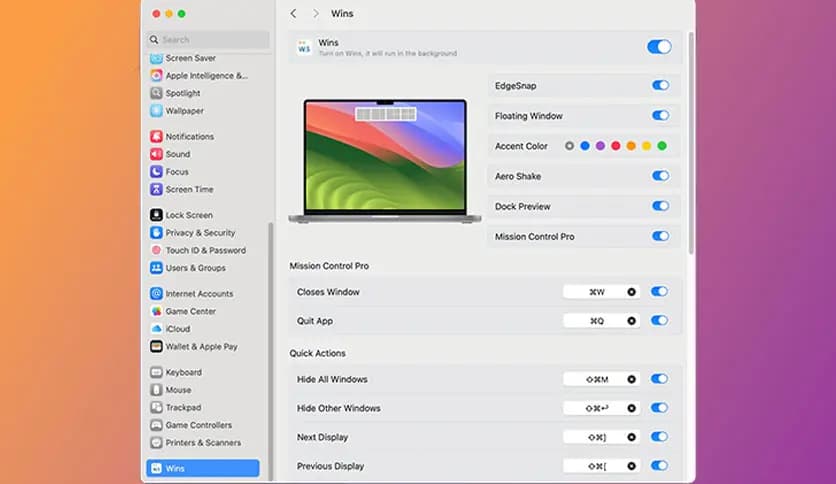Screen dimensions: 836x484
Task: Click the Screen Time hourglass icon
Action: (156, 189)
